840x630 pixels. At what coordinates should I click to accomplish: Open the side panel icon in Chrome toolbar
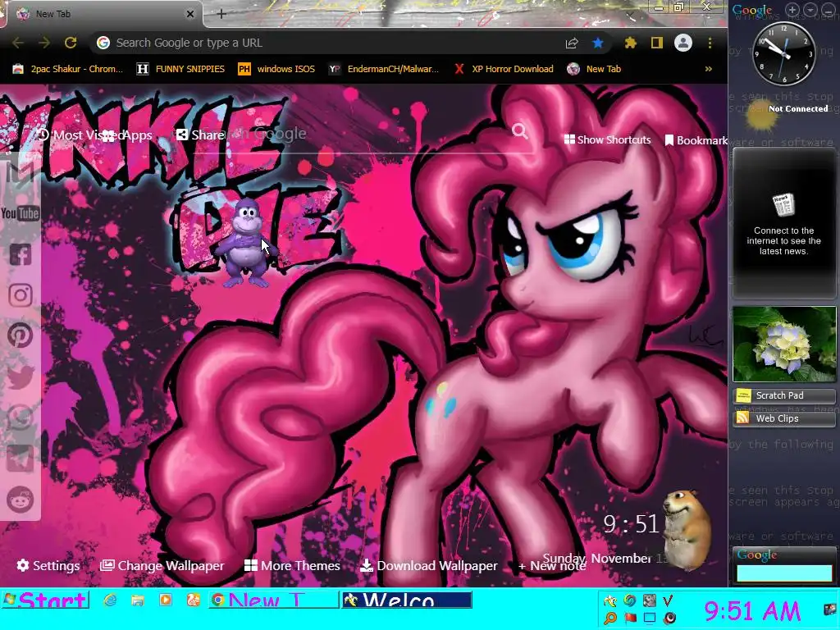[657, 43]
